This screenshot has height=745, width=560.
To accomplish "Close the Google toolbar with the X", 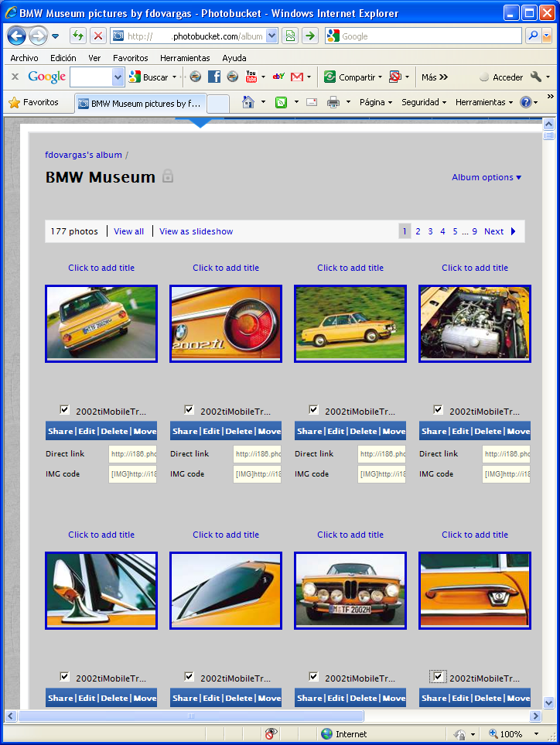I will pos(15,77).
